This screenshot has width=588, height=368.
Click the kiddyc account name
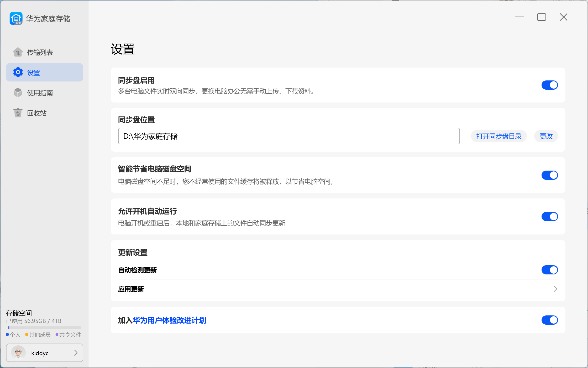click(x=40, y=353)
